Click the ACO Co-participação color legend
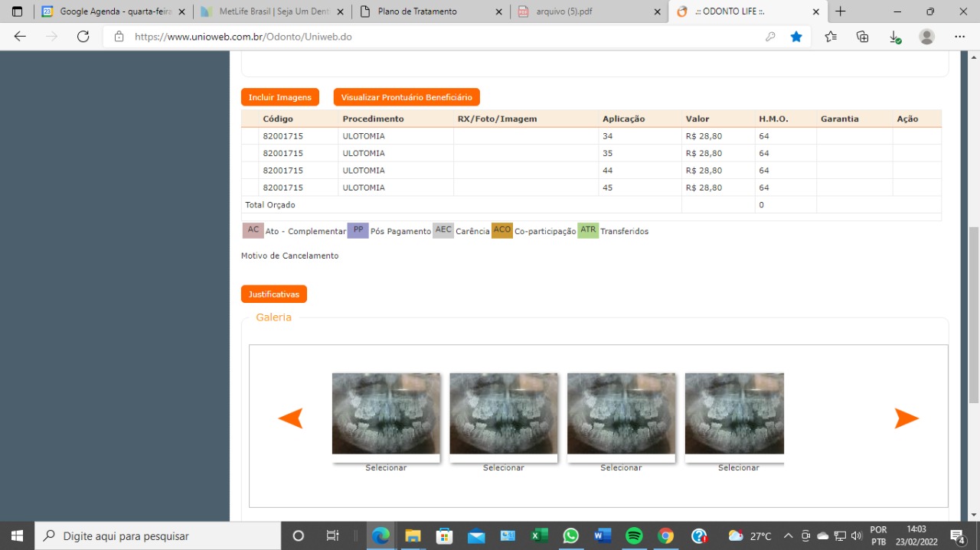This screenshot has width=980, height=550. (502, 230)
